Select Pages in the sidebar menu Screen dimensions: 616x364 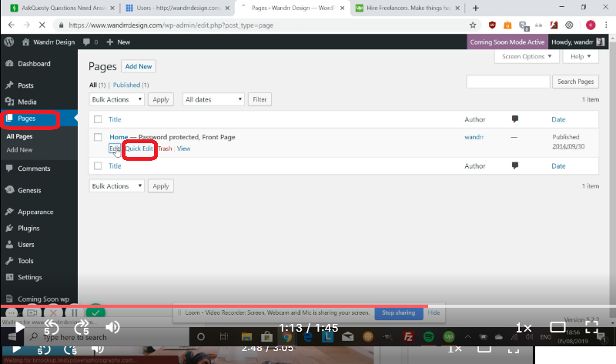coord(27,119)
